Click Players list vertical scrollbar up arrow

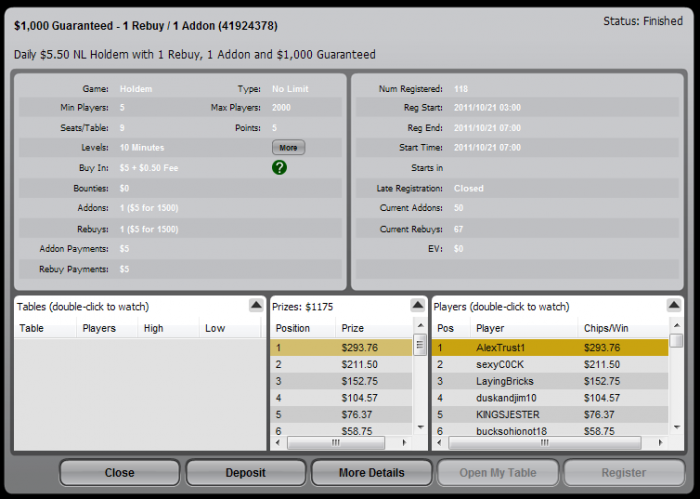pyautogui.click(x=677, y=325)
